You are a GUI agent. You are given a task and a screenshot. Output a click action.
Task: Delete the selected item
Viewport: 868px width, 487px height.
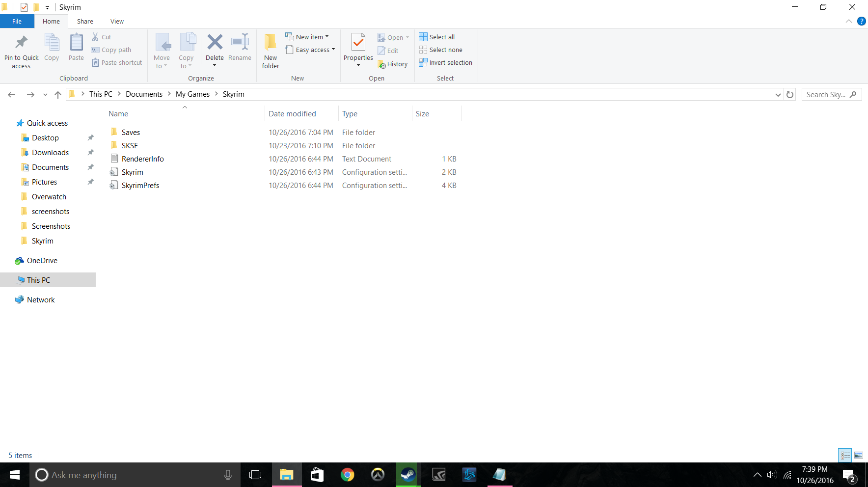coord(215,51)
